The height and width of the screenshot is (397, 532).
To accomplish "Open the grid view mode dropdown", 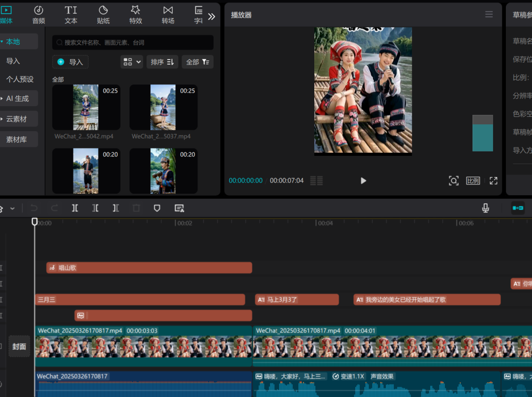I will tap(132, 62).
